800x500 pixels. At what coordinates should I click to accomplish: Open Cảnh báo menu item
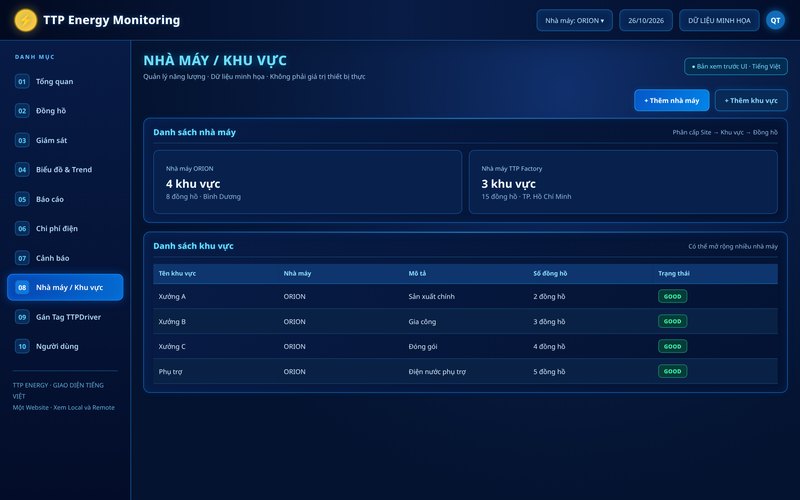pos(65,258)
